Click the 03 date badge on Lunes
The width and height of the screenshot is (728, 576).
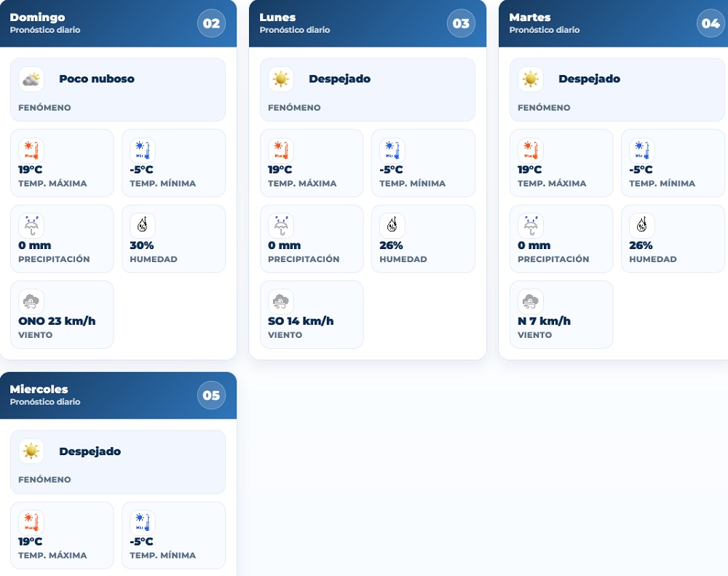pos(461,23)
